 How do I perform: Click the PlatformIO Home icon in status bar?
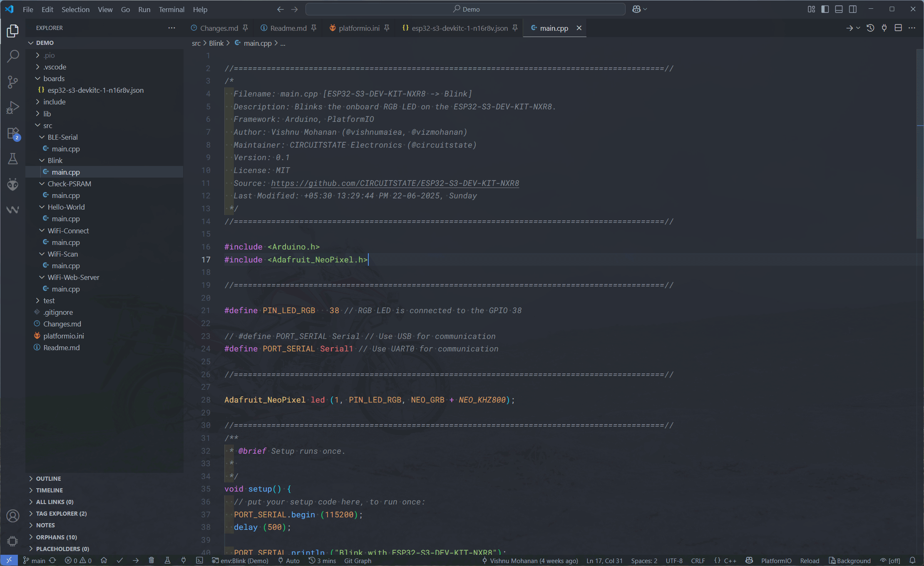(104, 561)
